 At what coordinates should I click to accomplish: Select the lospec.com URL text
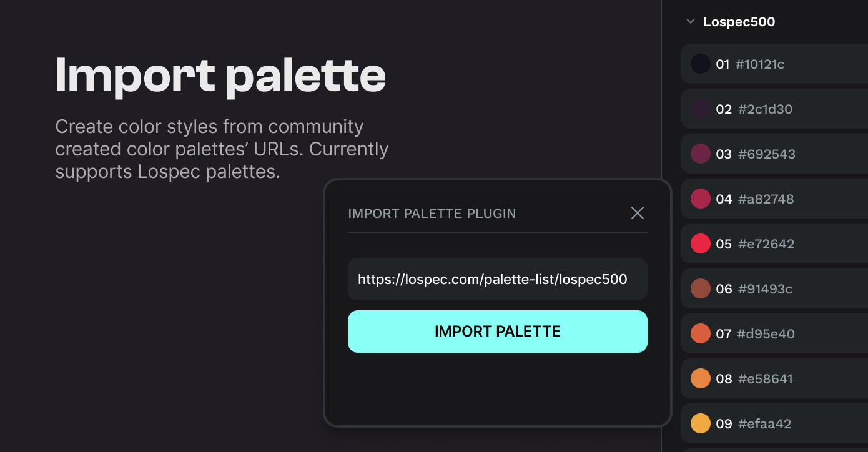(x=492, y=279)
